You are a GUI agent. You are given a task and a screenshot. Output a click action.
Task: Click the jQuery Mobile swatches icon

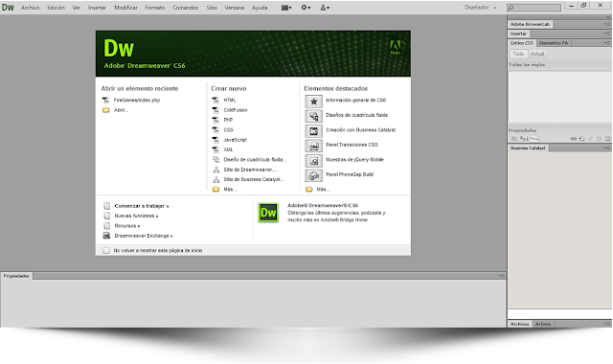(313, 161)
